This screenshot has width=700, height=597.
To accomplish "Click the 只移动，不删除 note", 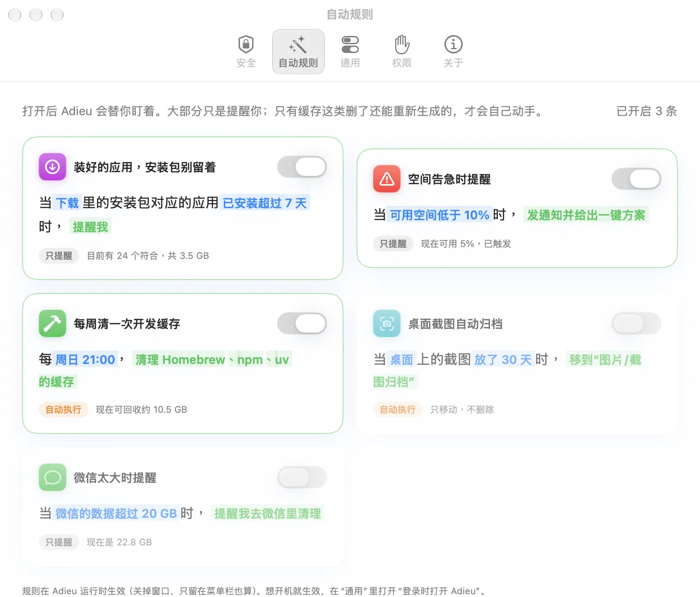I will coord(462,410).
